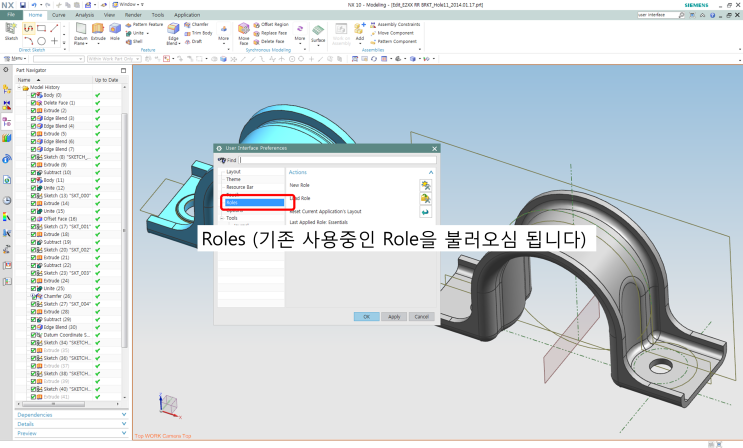Uncheck the Extrude (2) checkbox
This screenshot has height=448, width=743.
pos(34,110)
